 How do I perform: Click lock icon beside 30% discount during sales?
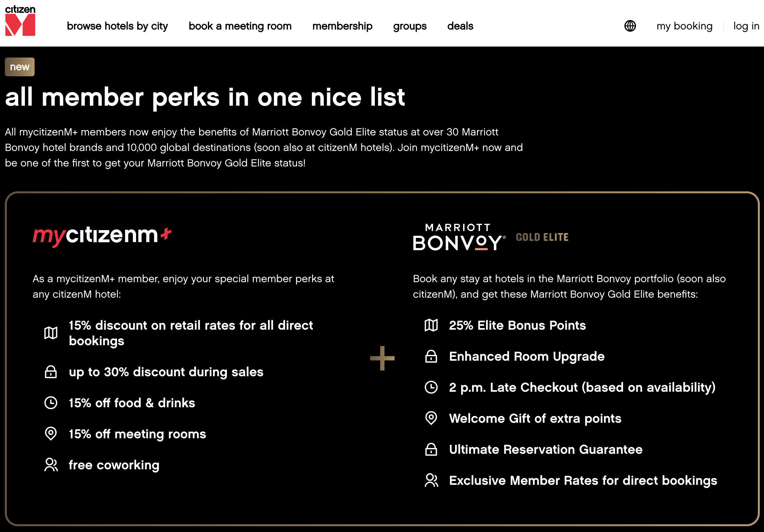pyautogui.click(x=51, y=372)
